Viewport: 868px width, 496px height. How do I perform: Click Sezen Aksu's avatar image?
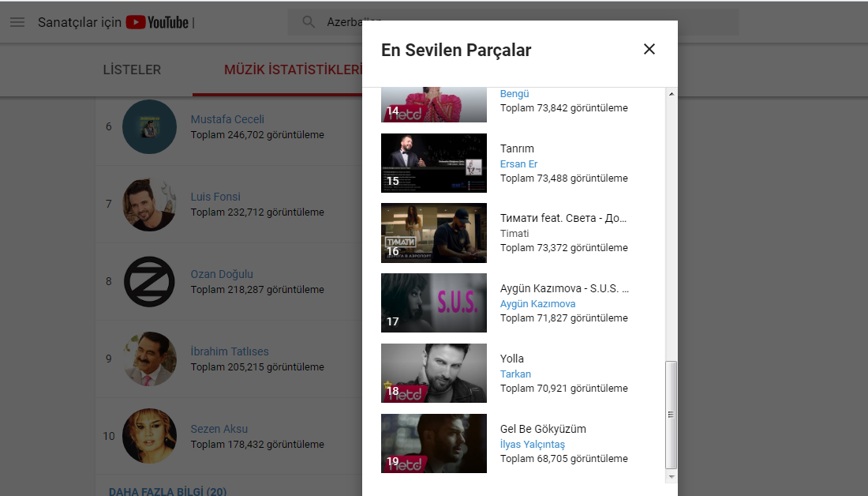point(149,436)
